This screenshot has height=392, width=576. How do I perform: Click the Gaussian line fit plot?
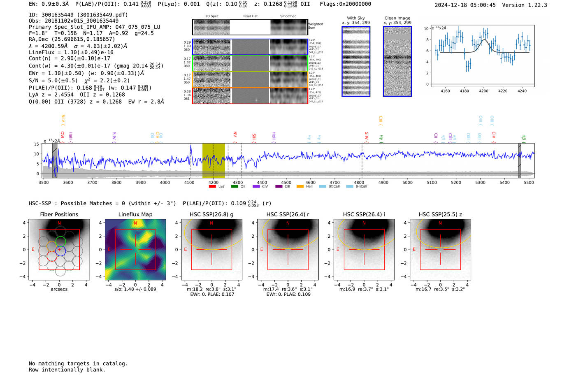[482, 56]
